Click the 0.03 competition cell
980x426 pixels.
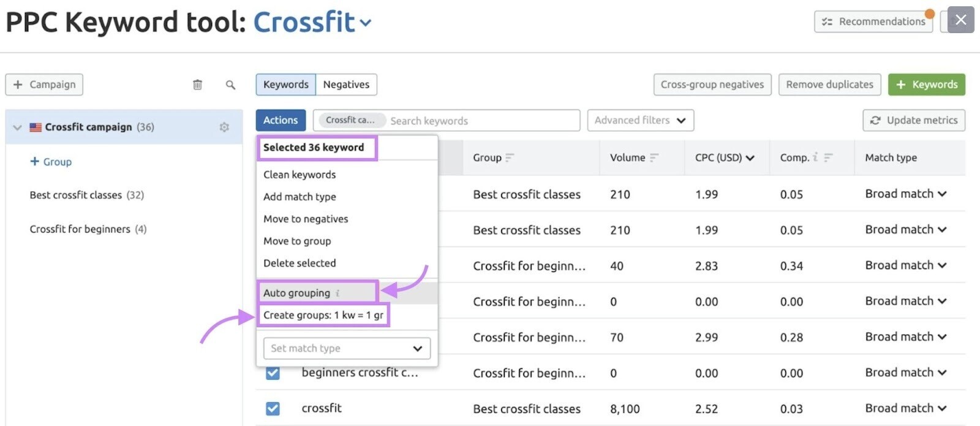click(791, 409)
